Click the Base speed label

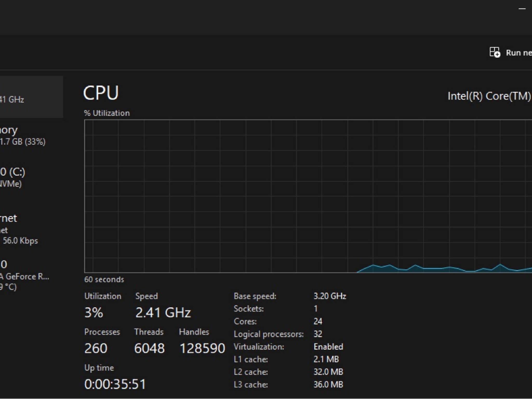[x=255, y=296]
